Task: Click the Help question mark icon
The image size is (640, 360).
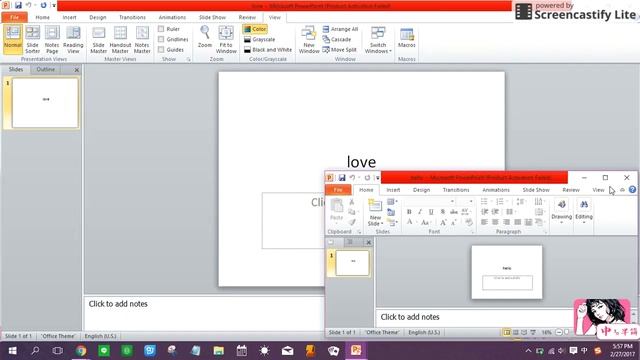Action: pyautogui.click(x=632, y=189)
